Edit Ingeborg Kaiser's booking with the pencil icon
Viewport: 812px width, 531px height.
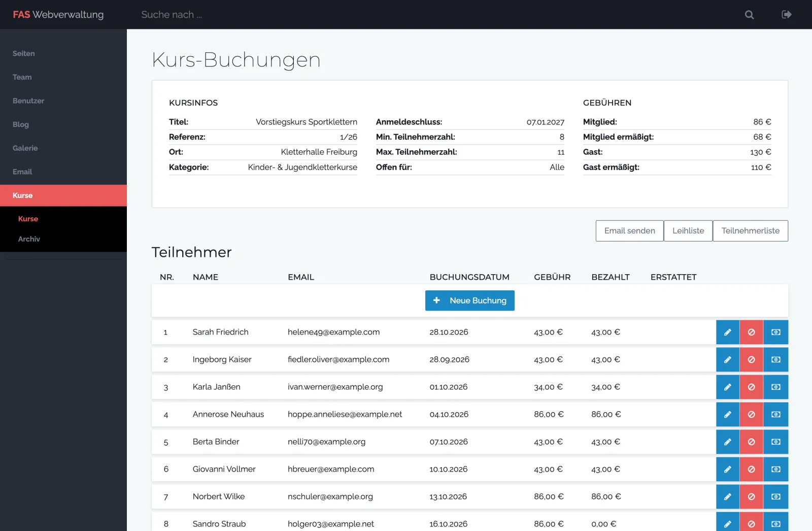pos(728,359)
